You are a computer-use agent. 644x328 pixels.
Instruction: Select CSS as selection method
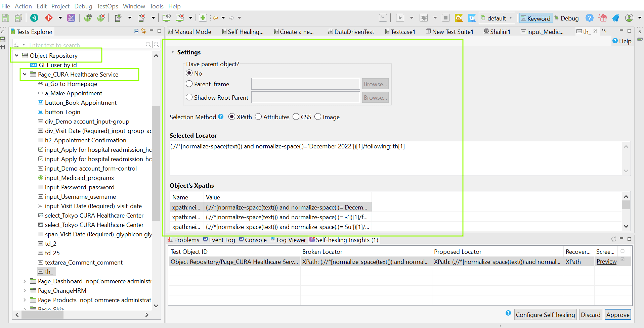pyautogui.click(x=296, y=117)
